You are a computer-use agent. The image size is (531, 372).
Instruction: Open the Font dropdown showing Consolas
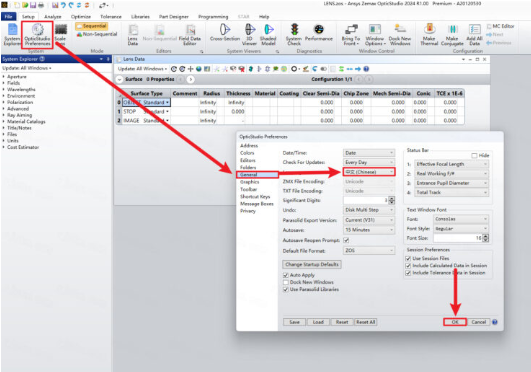[x=461, y=219]
